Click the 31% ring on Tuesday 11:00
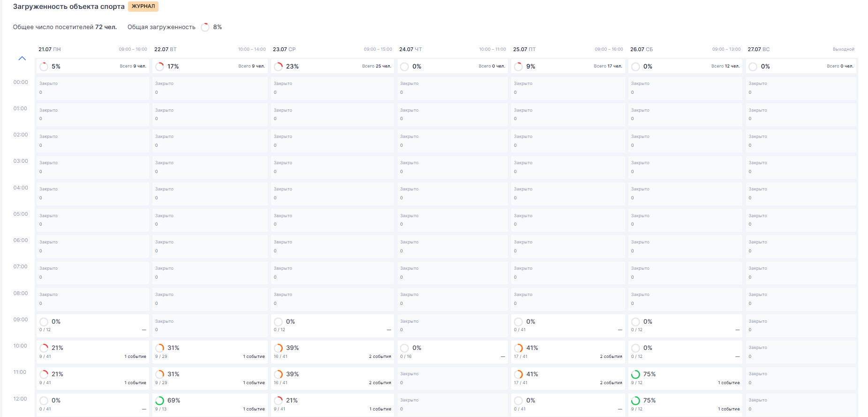 pos(160,374)
